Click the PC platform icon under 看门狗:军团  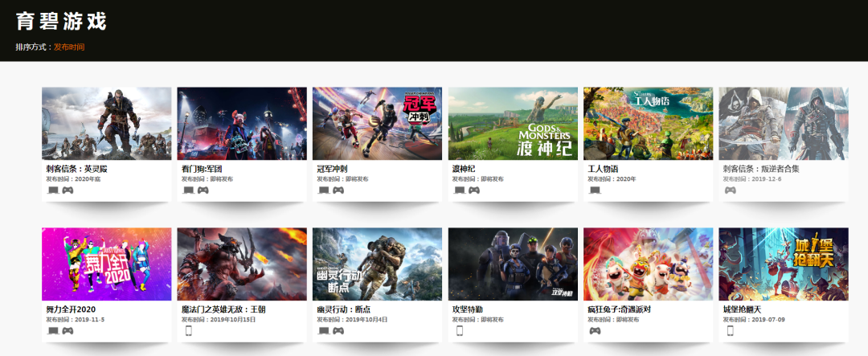[189, 190]
